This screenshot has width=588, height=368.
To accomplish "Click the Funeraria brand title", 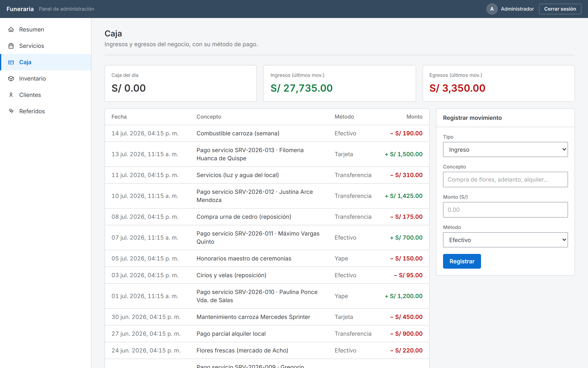I will click(x=20, y=9).
